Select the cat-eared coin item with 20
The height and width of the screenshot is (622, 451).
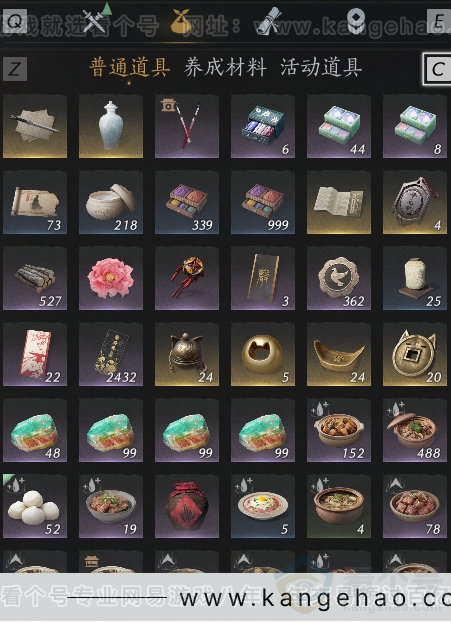tap(415, 354)
